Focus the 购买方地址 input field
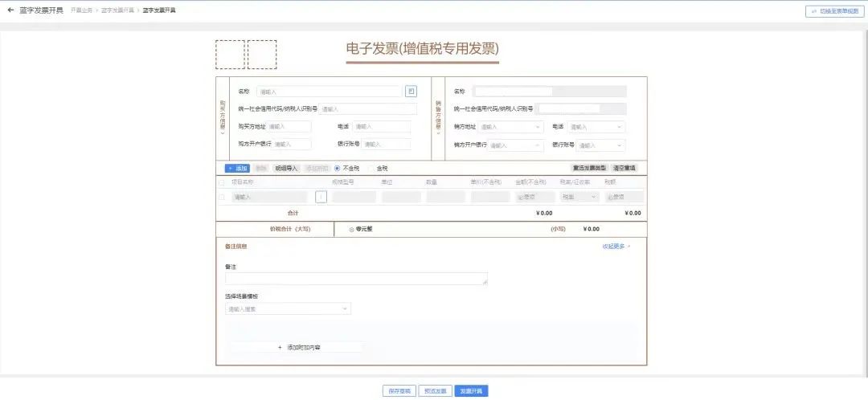868x400 pixels. click(x=289, y=127)
